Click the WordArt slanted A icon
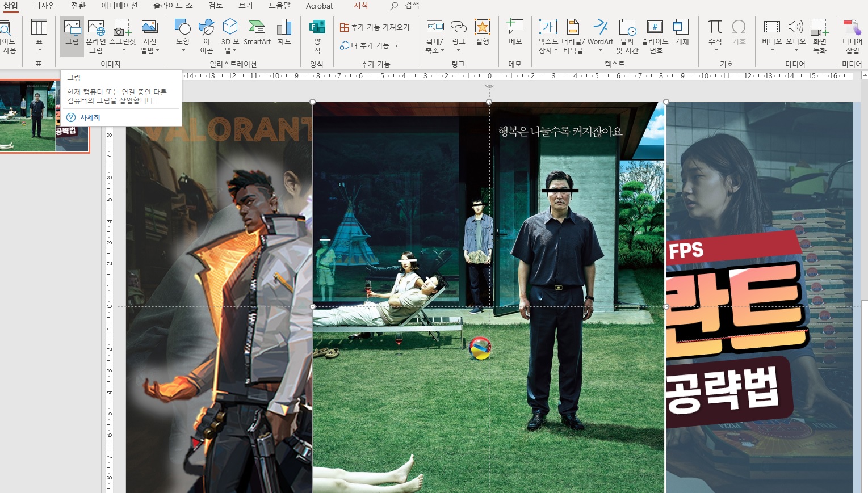Viewport: 868px width, 493px height. (600, 27)
